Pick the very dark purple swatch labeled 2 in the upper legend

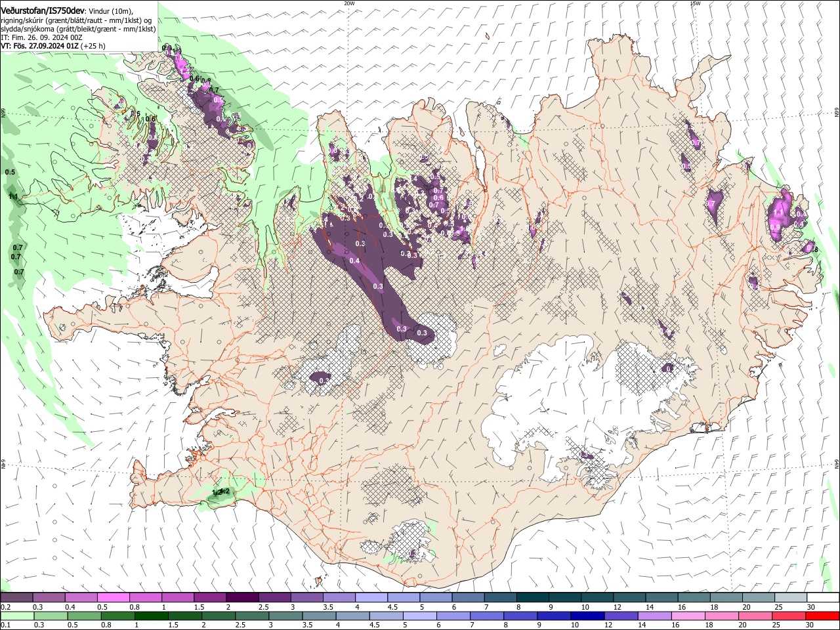(242, 597)
